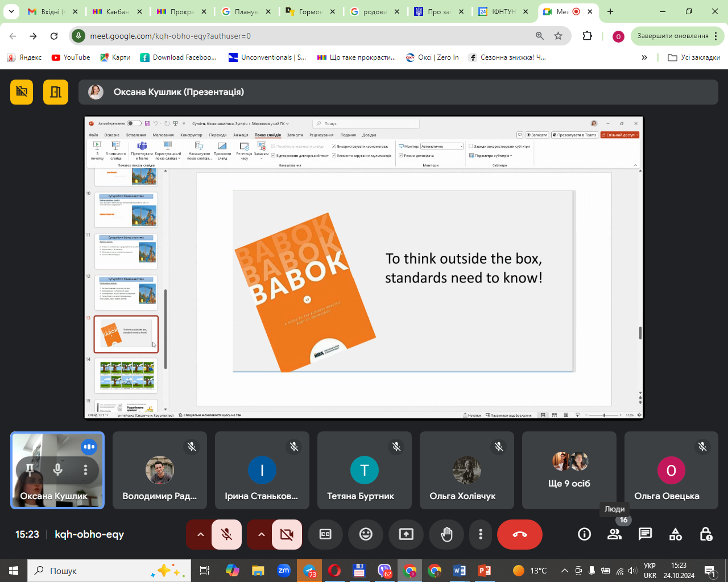
Task: Click Приховати слайд in PowerPoint ribbon
Action: (222, 151)
